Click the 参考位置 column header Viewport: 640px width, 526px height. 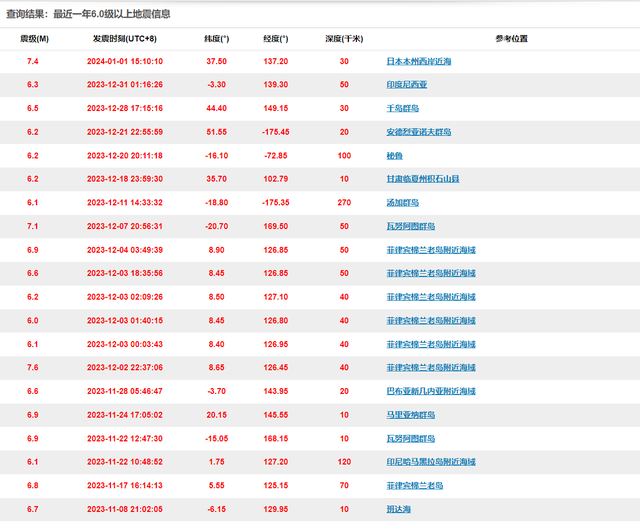[511, 38]
